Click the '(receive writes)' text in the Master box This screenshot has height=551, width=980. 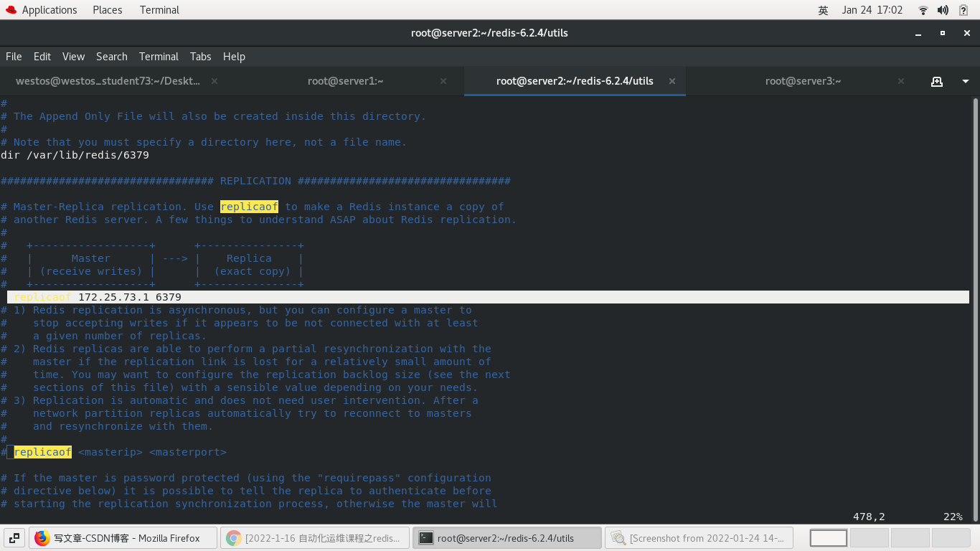(91, 271)
